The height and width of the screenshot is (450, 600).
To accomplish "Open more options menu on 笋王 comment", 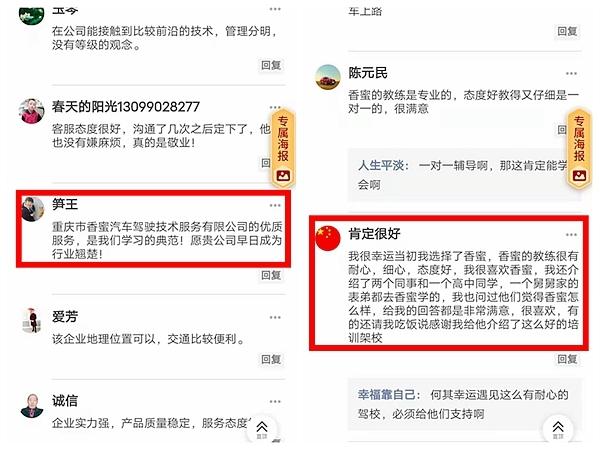I will [x=275, y=205].
